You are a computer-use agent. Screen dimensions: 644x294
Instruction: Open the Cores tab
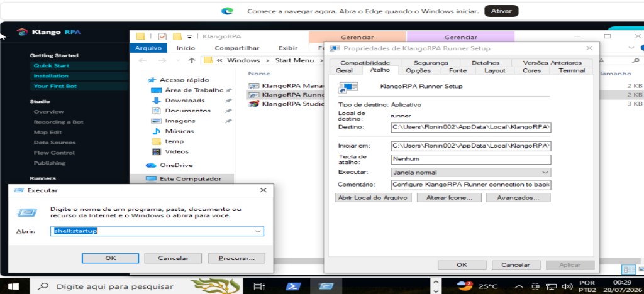[x=531, y=70]
